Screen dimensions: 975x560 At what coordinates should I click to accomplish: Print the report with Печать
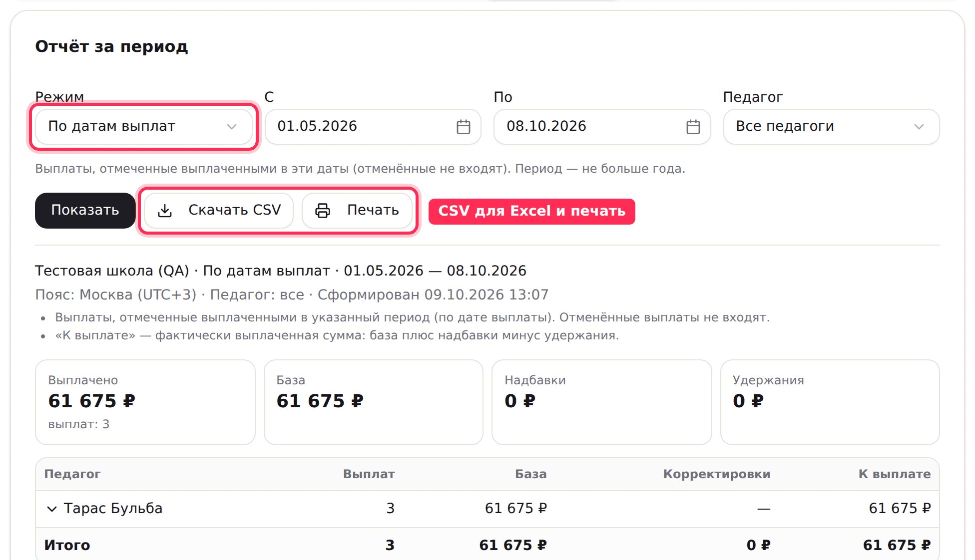coord(357,211)
